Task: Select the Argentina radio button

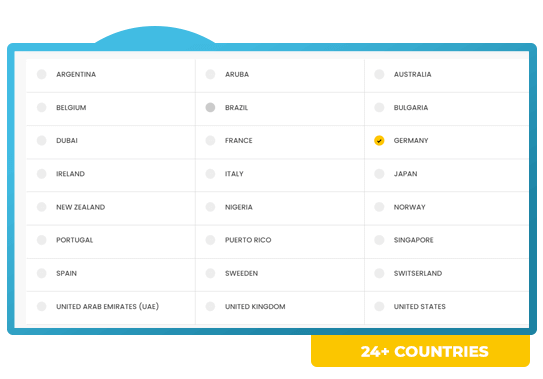Action: pos(42,74)
